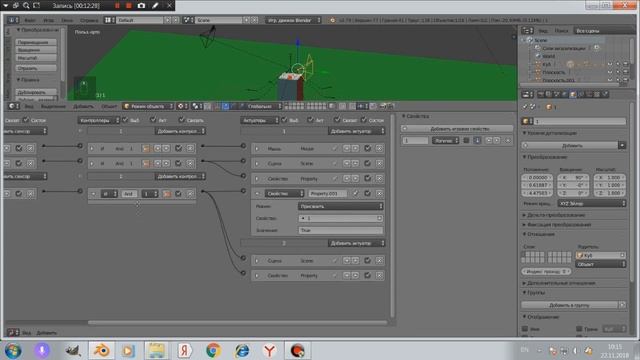This screenshot has width=640, height=360.
Task: Adjust the Индекс проход value slider
Action: click(547, 271)
